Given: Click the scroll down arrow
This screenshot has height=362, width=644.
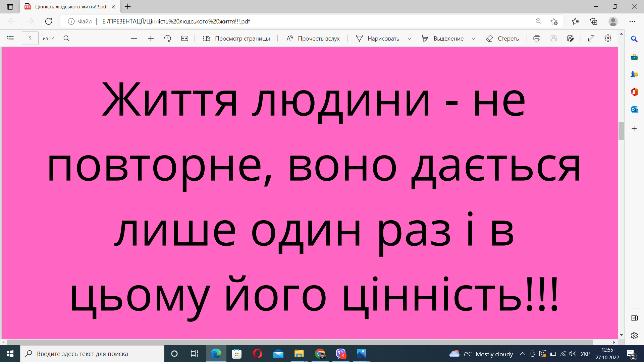Looking at the screenshot, I should pos(621,335).
